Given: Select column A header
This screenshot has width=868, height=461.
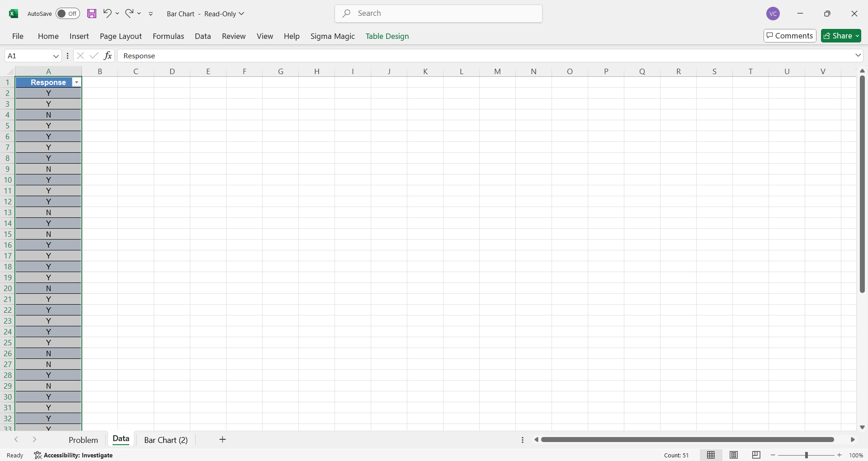Looking at the screenshot, I should click(x=48, y=71).
